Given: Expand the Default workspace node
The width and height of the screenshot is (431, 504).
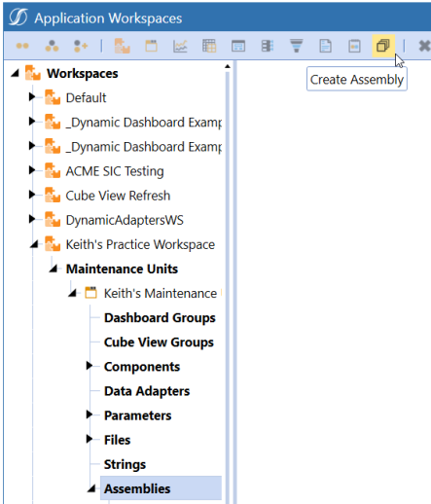Looking at the screenshot, I should click(32, 96).
